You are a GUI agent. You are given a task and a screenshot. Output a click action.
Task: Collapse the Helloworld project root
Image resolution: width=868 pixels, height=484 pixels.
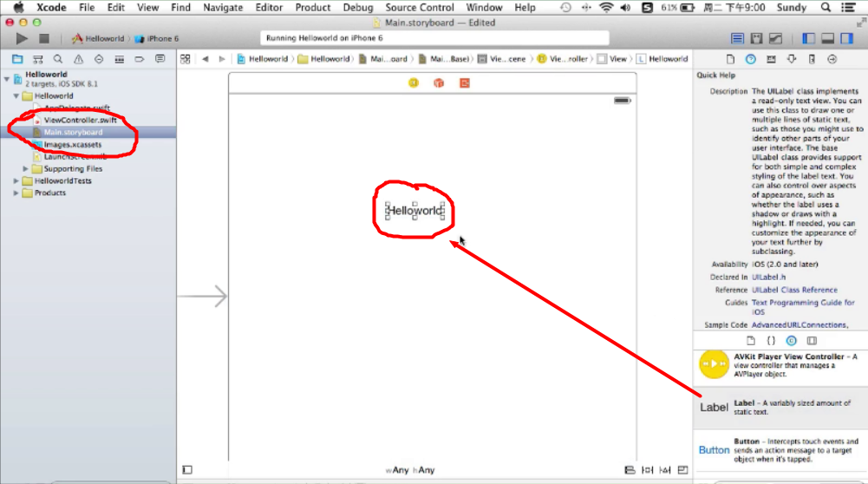pos(7,79)
